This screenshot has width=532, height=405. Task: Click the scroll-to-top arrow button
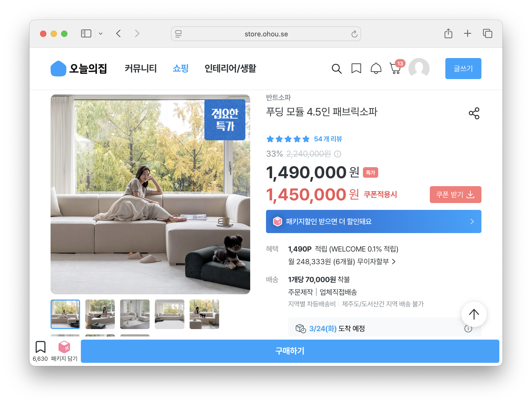point(474,314)
